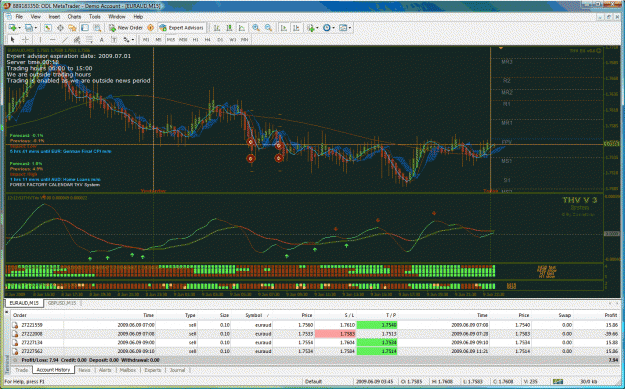Viewport: 625px width, 389px height.
Task: Toggle chart Auto Scroll
Action: pyautogui.click(x=284, y=28)
